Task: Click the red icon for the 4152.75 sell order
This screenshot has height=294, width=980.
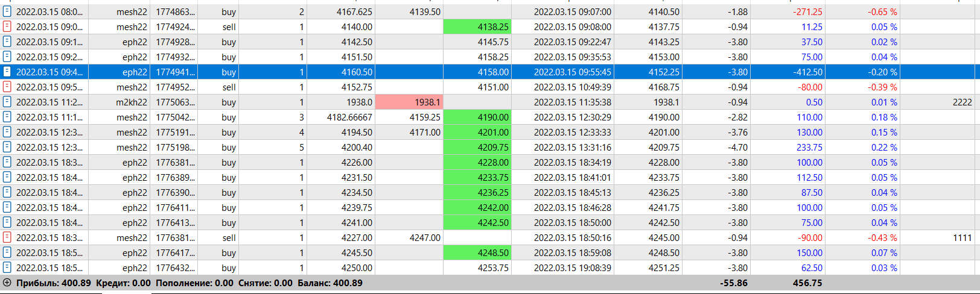Action: (7, 87)
